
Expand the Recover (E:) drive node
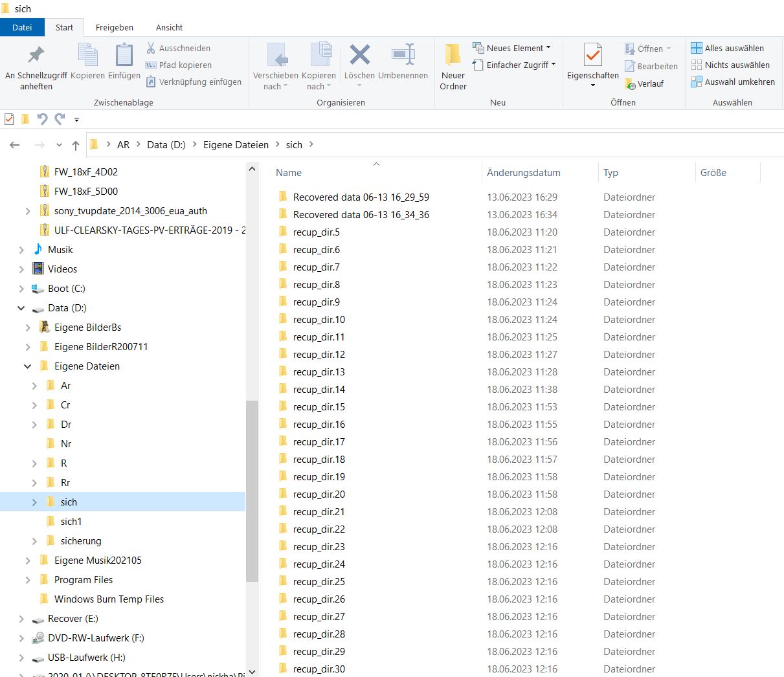(21, 619)
